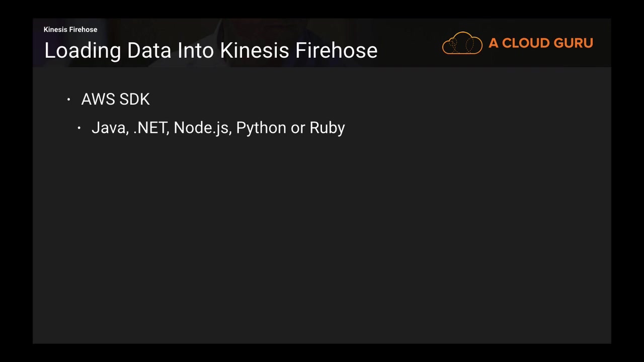Click the bullet dot beside the languages line
The width and height of the screenshot is (644, 362).
(x=79, y=128)
